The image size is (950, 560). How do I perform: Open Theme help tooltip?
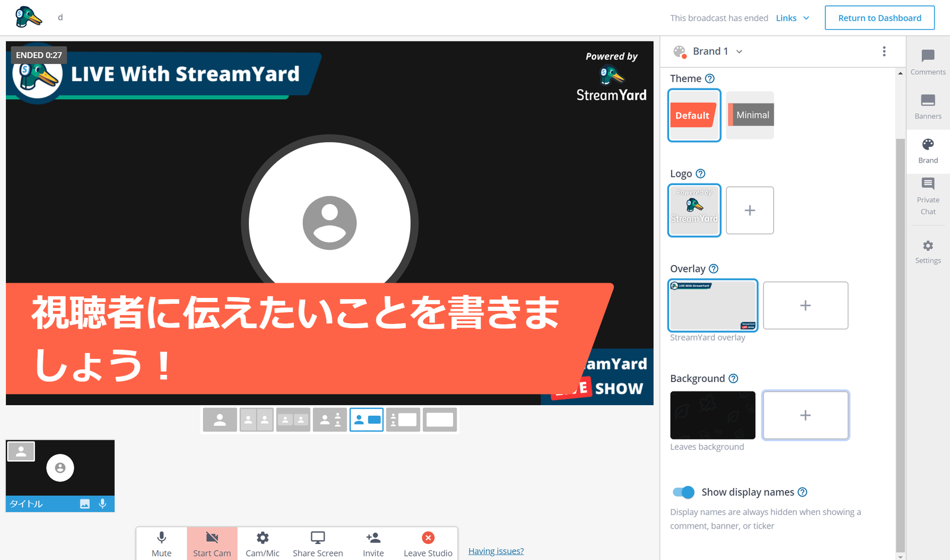(710, 78)
